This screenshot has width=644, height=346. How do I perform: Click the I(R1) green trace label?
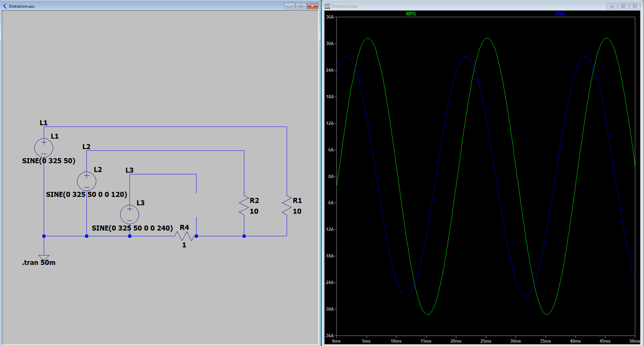click(x=411, y=14)
